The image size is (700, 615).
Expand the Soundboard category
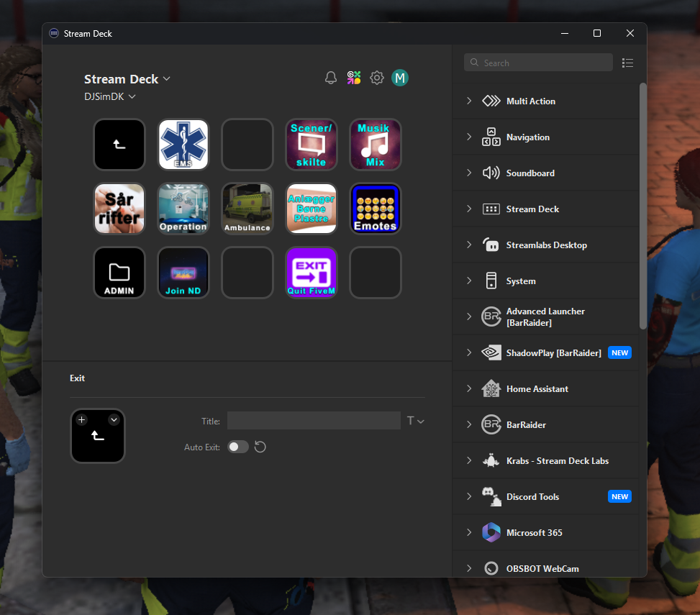(469, 173)
